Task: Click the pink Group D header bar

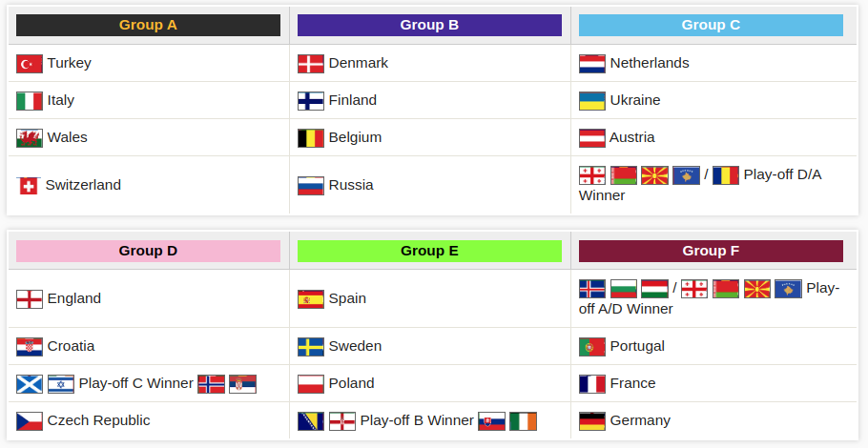Action: (x=149, y=251)
